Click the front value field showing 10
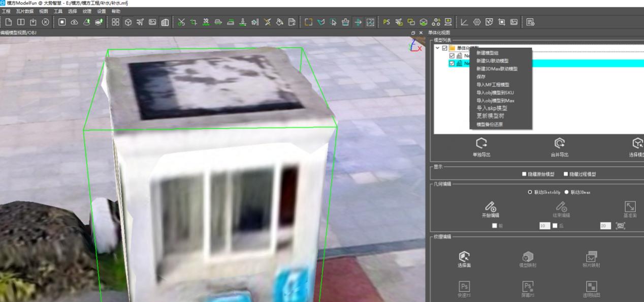This screenshot has width=644, height=302. [544, 226]
